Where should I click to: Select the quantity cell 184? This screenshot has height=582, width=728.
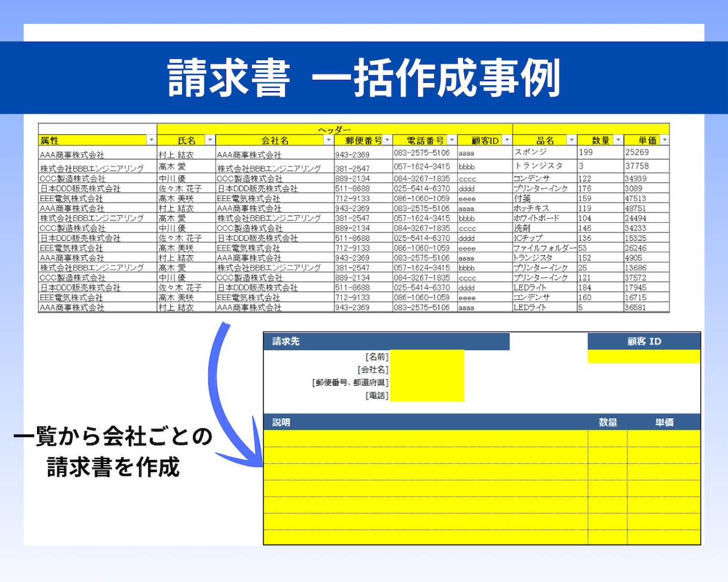point(600,287)
